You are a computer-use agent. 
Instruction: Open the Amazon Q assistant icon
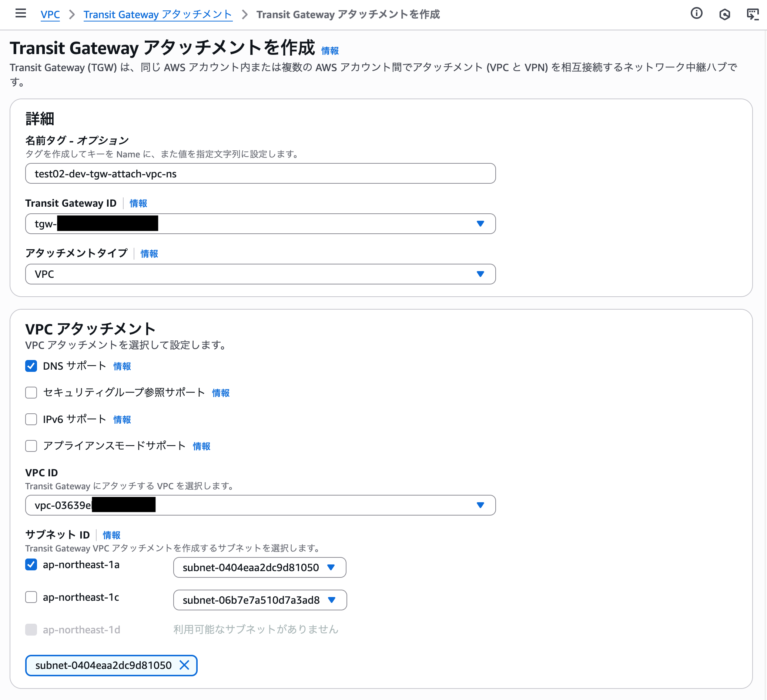coord(725,14)
